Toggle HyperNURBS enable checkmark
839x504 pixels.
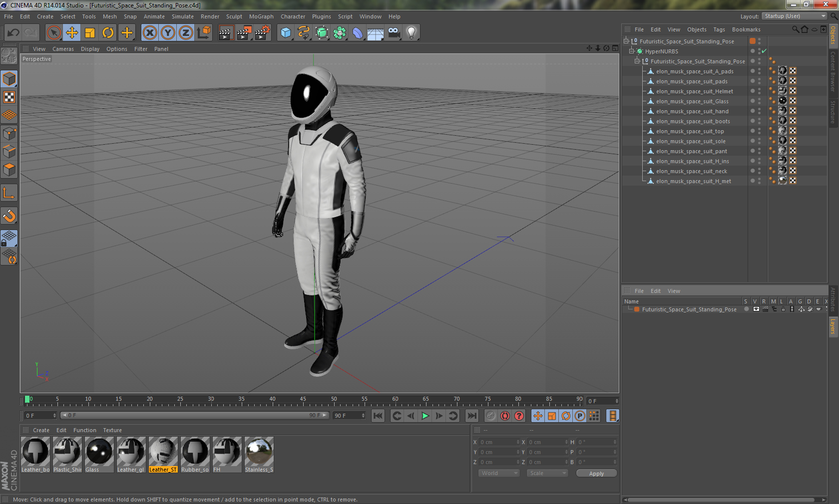coord(764,51)
